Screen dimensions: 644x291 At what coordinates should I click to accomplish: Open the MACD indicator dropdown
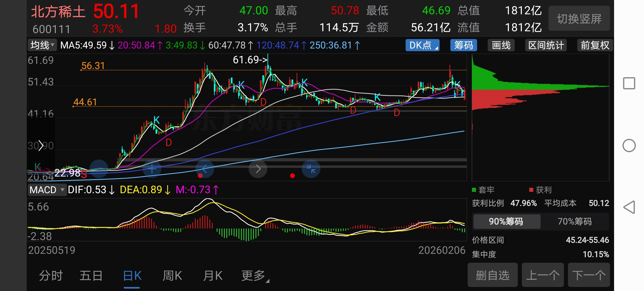[47, 190]
